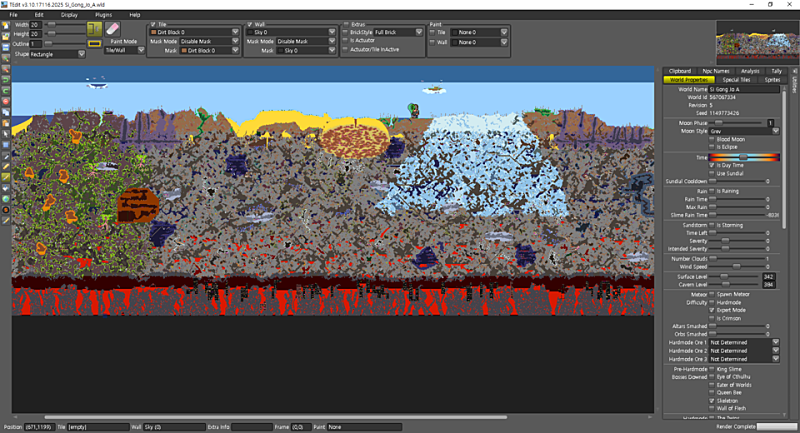Open the Moon Style dropdown
The width and height of the screenshot is (800, 433).
744,131
